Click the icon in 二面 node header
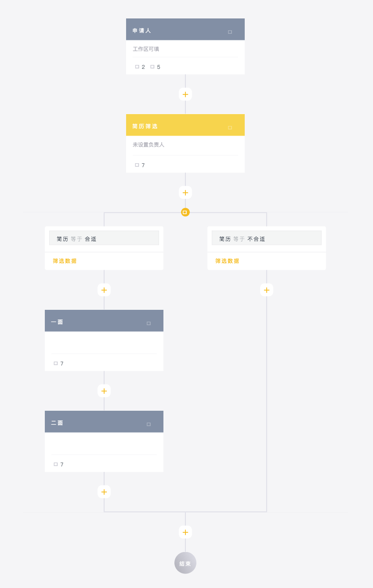Viewport: 373px width, 588px height. coord(148,424)
